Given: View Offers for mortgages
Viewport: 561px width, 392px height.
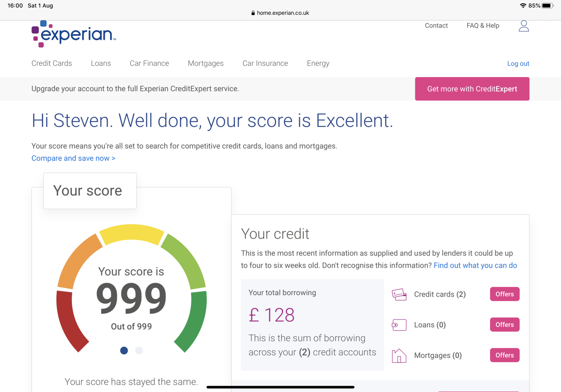Looking at the screenshot, I should click(505, 355).
